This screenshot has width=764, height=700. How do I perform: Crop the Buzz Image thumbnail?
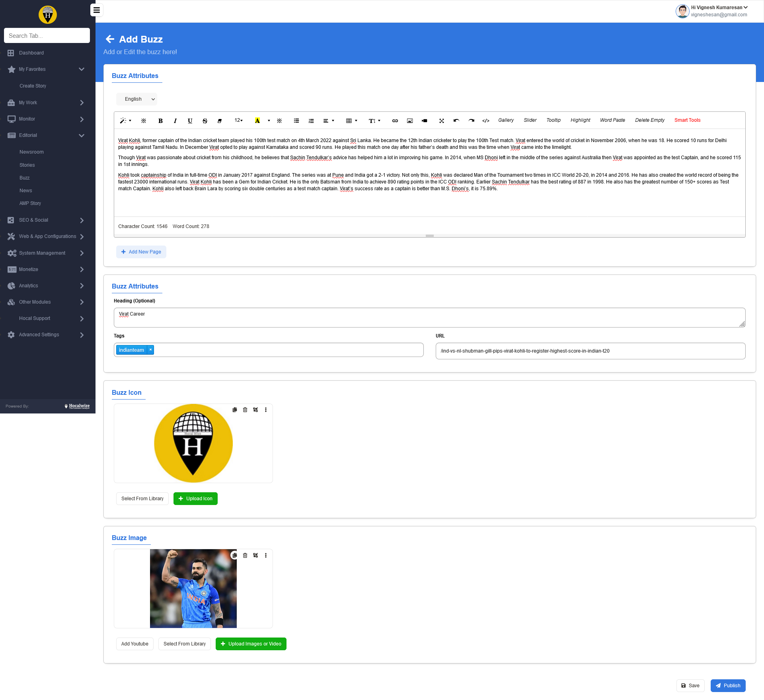[255, 556]
